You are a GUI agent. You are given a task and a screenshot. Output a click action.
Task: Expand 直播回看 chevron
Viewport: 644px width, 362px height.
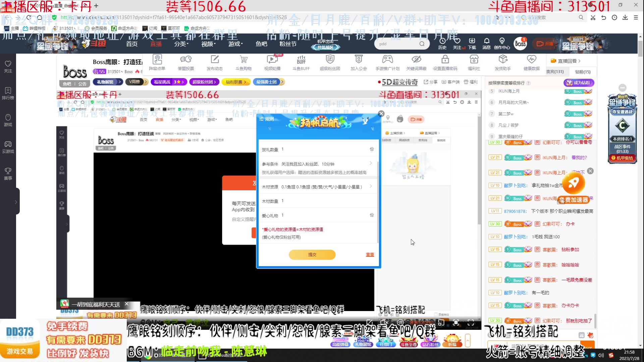(x=579, y=61)
